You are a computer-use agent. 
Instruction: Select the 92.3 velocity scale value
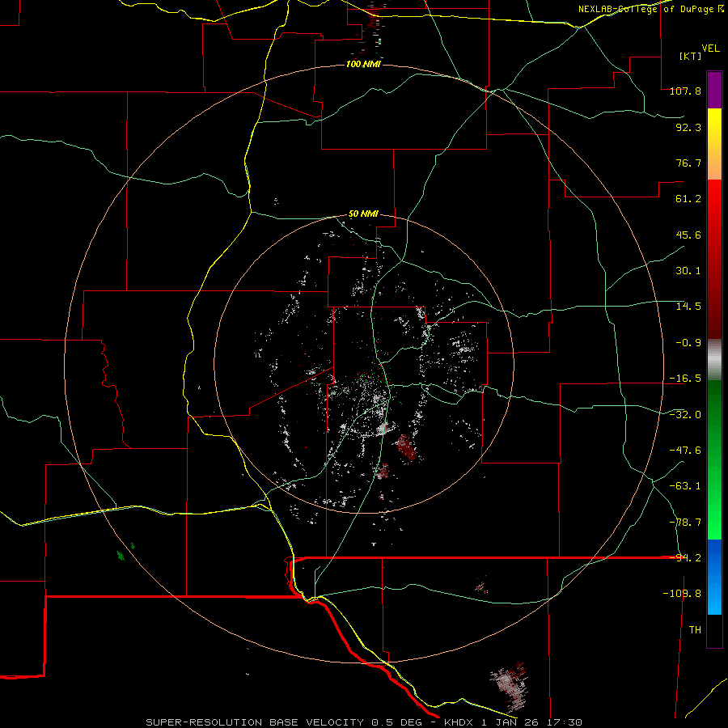point(688,127)
